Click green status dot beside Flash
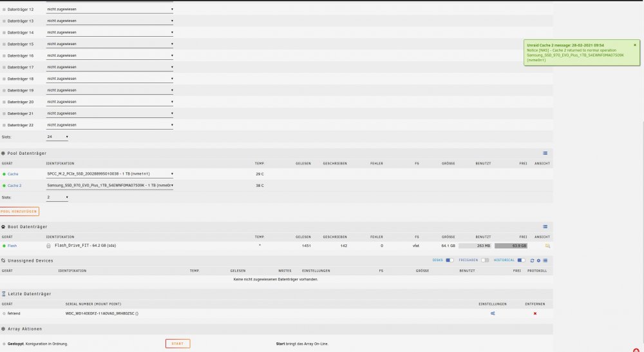Image resolution: width=644 pixels, height=352 pixels. pos(4,246)
